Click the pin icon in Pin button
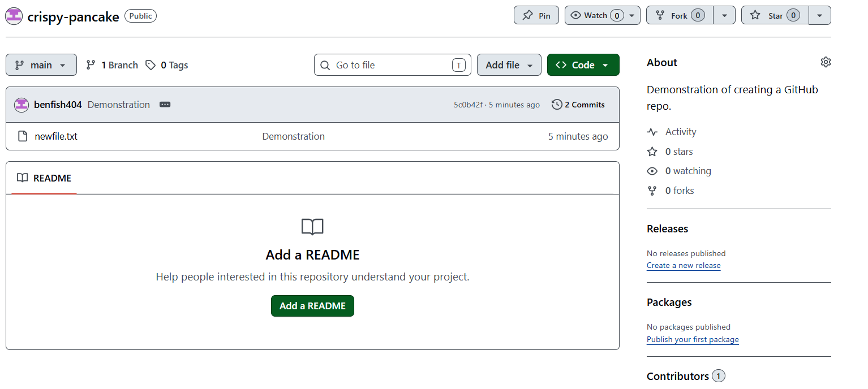Viewport: 868px width, 389px height. pos(527,15)
